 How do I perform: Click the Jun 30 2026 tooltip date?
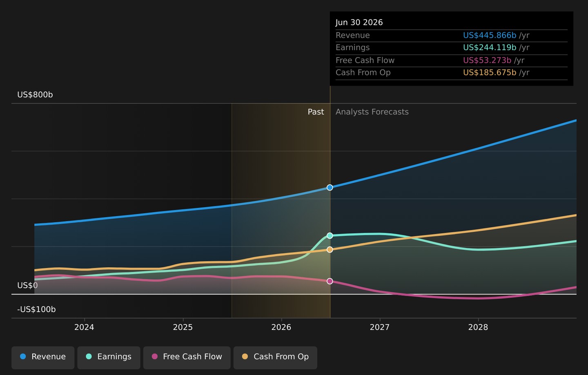point(359,23)
